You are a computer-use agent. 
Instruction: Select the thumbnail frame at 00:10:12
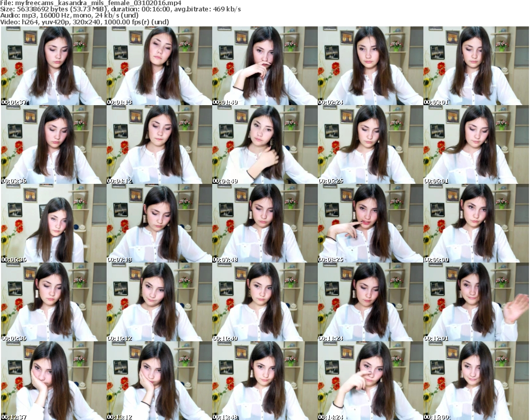(x=159, y=302)
